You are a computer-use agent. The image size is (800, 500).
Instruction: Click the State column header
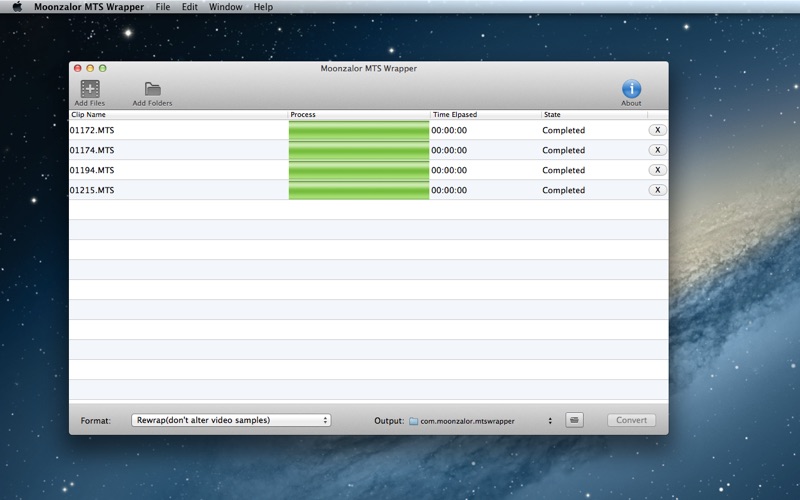coord(594,115)
